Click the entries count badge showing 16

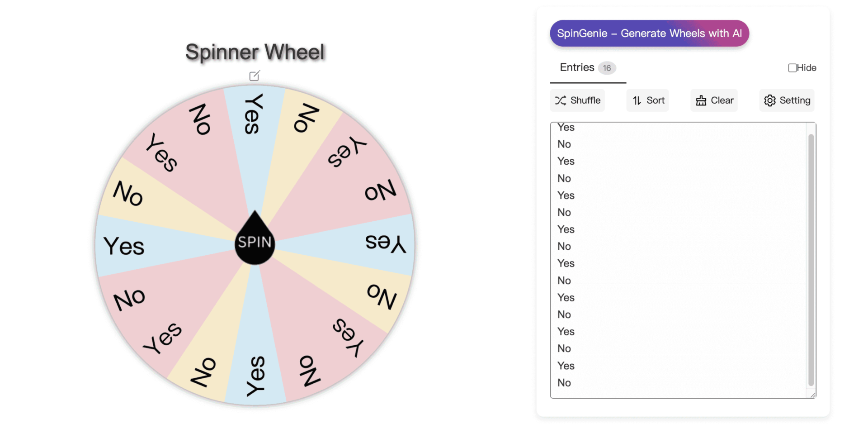(607, 68)
